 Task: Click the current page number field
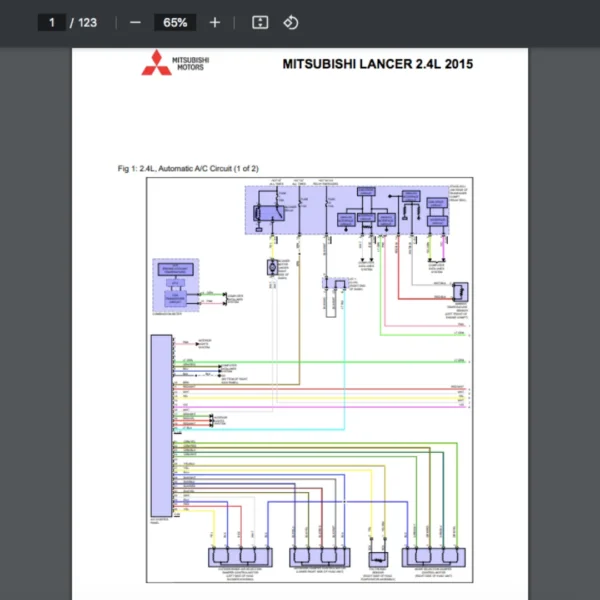[x=52, y=22]
